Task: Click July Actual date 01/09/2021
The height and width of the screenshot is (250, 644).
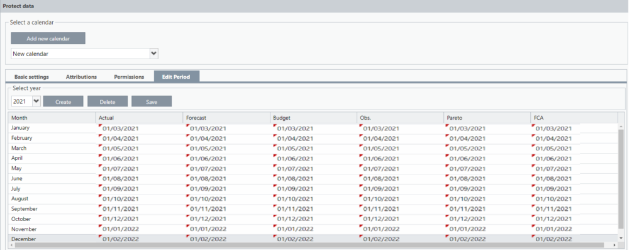Action: pyautogui.click(x=121, y=189)
